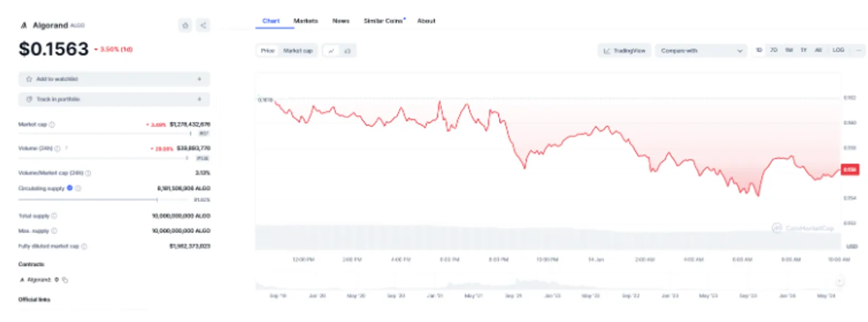The height and width of the screenshot is (322, 868).
Task: Open the Similar Coins tab
Action: (383, 21)
